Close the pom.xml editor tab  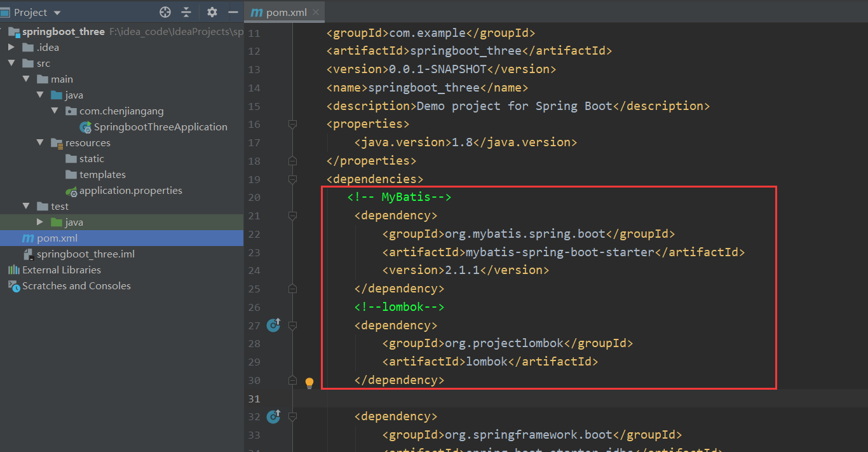coord(316,12)
